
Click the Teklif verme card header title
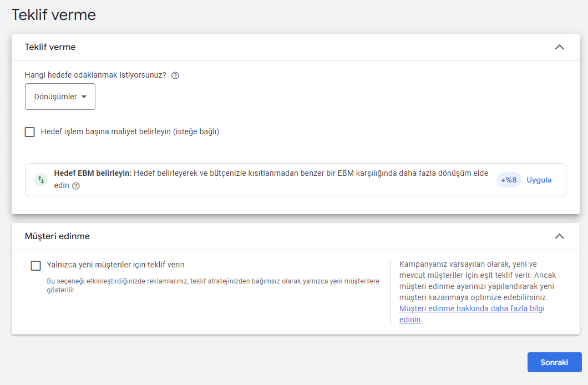50,47
